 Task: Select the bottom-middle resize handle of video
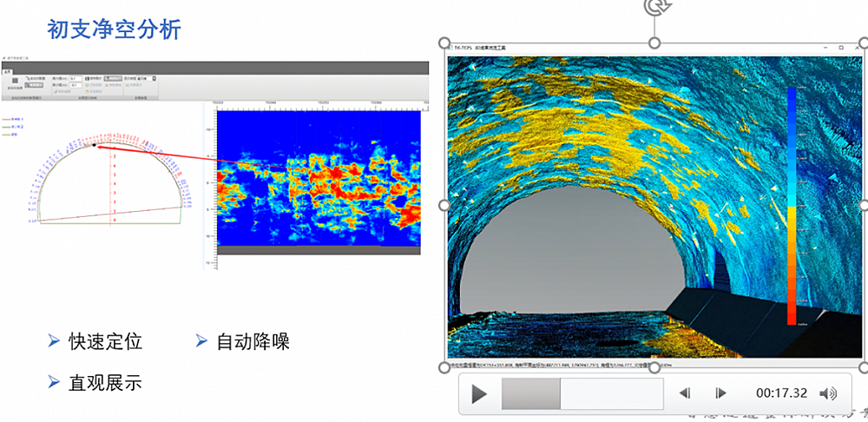pos(654,367)
